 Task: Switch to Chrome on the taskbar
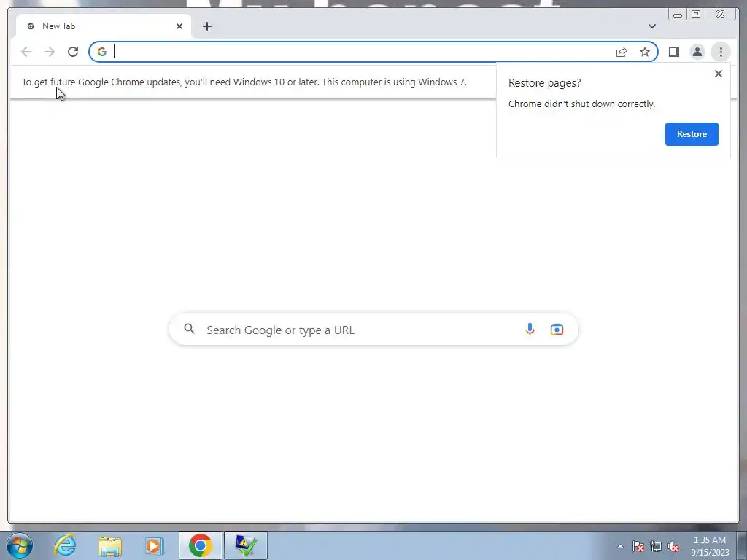coord(201,545)
